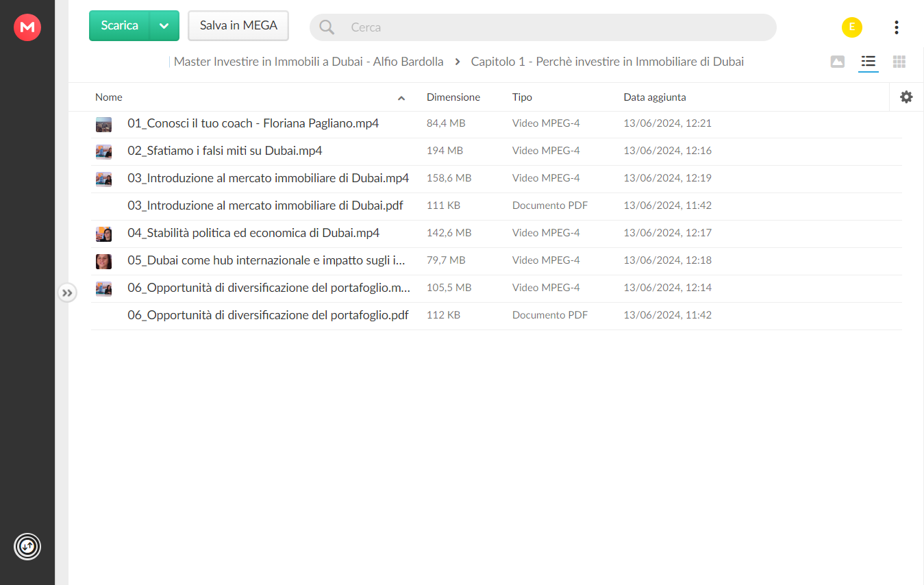Go to Master Investire in Immobili breadcrumb
This screenshot has width=924, height=585.
coord(308,62)
